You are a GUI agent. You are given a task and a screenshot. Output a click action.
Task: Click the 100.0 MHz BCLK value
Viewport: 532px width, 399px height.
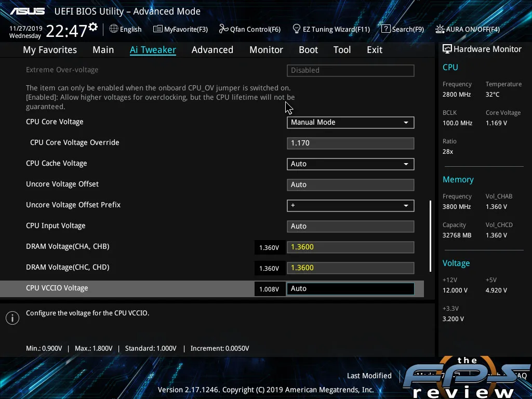pos(457,123)
